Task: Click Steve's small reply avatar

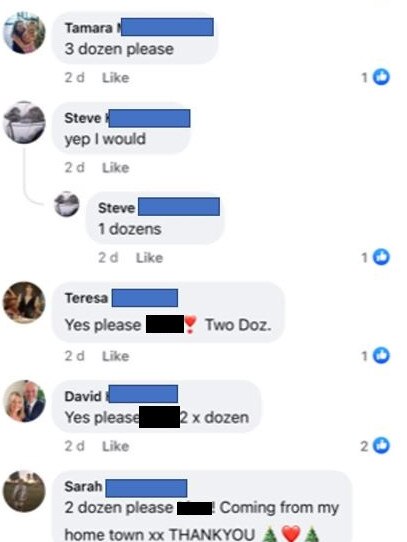Action: click(x=66, y=204)
